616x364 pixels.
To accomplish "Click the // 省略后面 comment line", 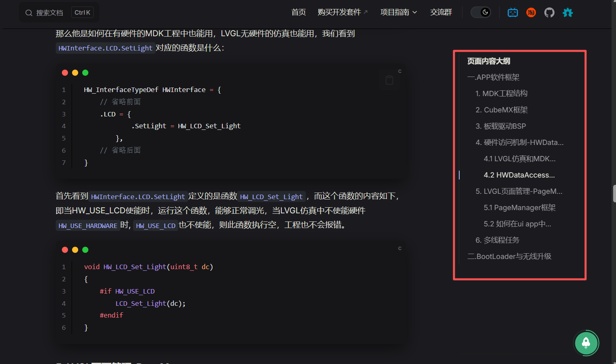I will [x=120, y=150].
